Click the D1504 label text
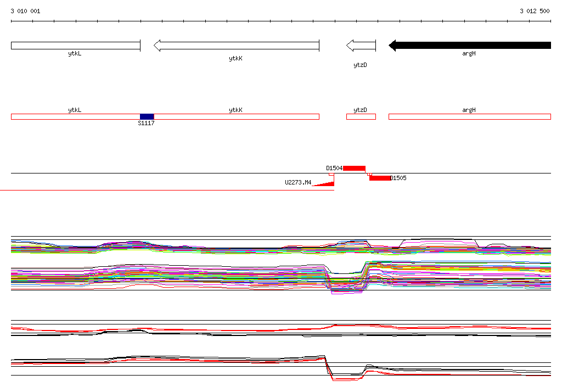The height and width of the screenshot is (392, 562). (334, 168)
